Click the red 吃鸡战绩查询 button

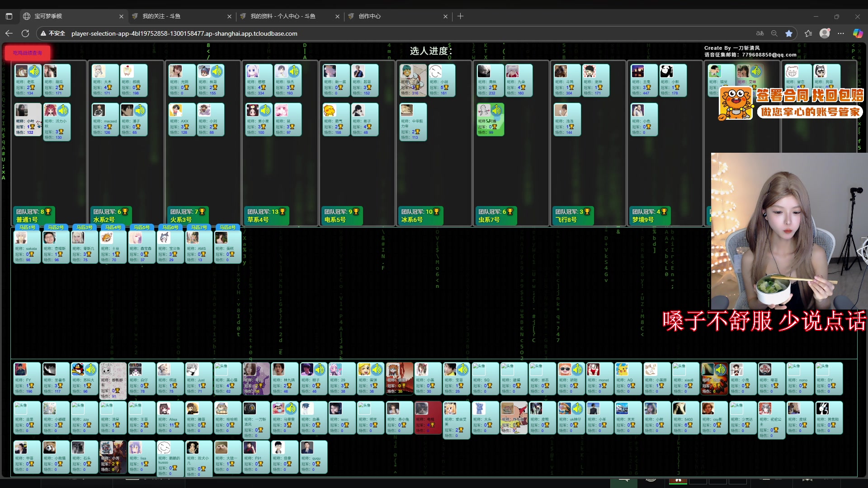pos(28,53)
